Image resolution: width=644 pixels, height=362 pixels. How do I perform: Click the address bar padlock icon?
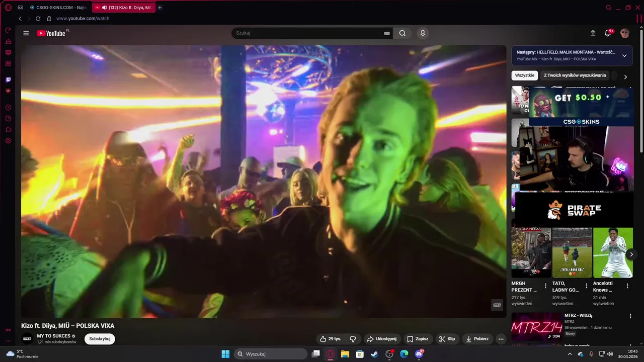[x=49, y=19]
